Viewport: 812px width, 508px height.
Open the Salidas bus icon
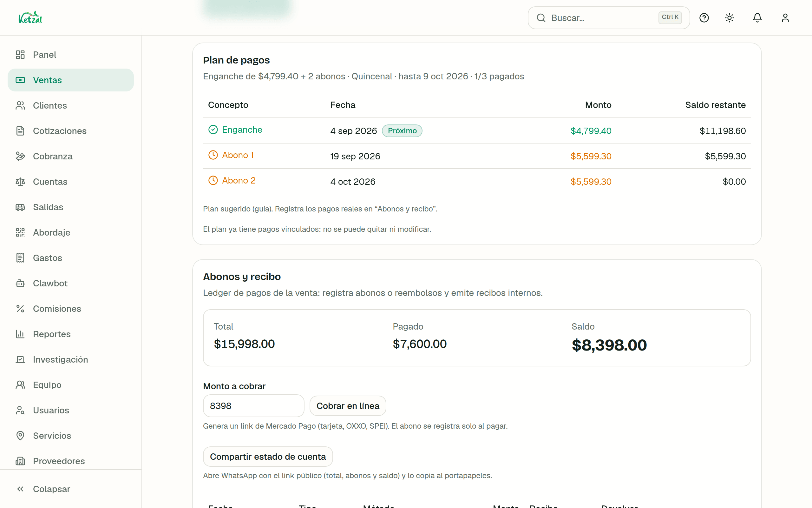(20, 207)
